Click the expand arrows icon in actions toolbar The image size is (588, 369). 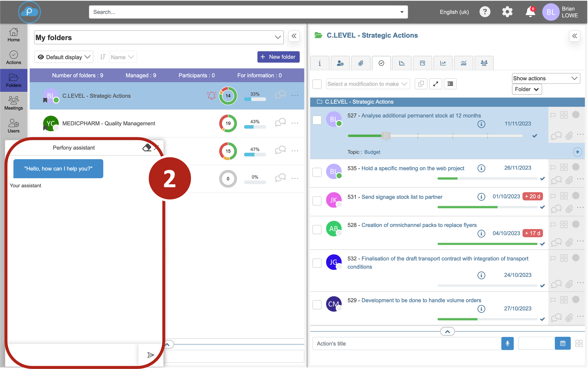click(435, 84)
